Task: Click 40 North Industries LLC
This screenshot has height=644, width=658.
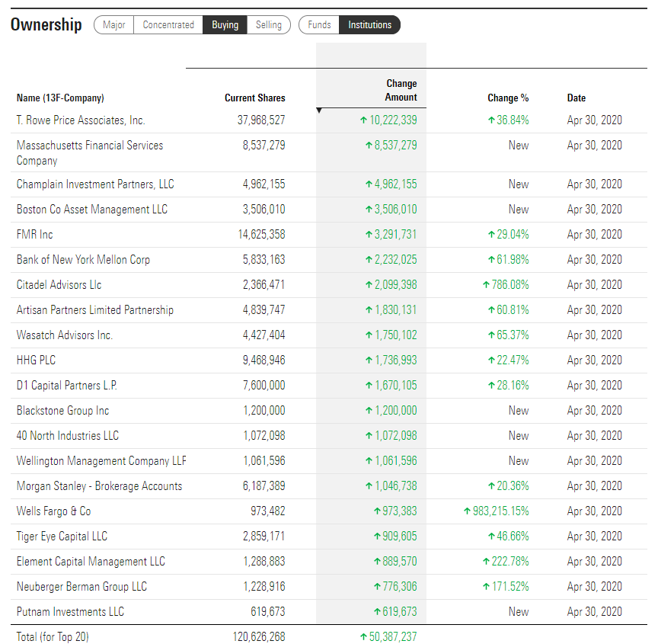Action: coord(68,436)
